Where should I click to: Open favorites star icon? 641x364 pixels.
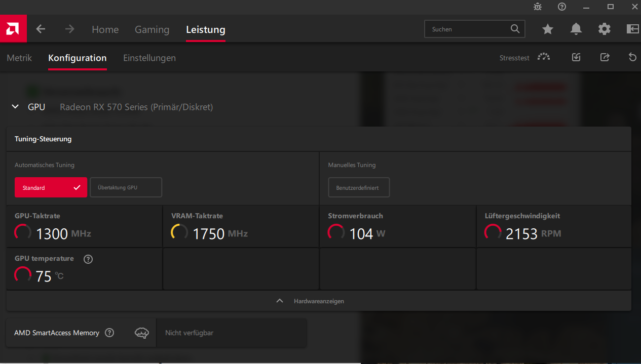coord(548,29)
